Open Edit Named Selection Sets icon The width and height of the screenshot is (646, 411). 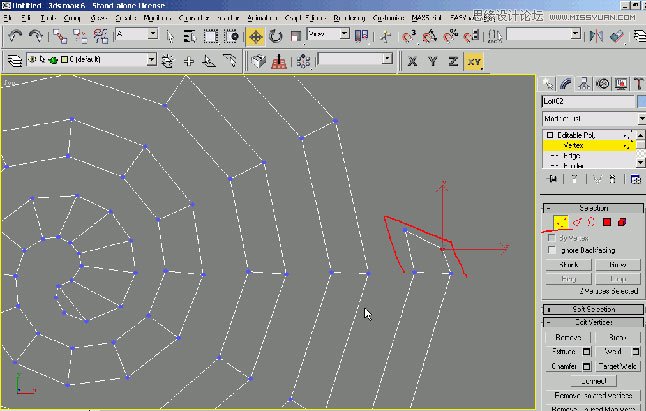tap(495, 36)
